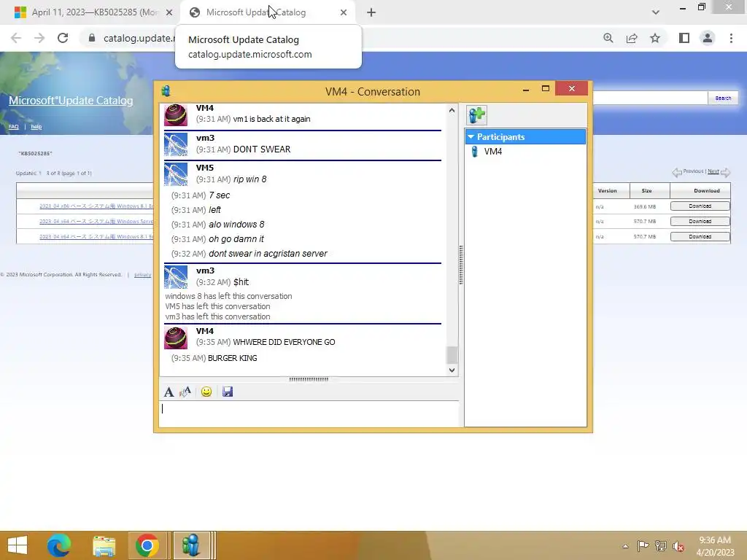Share this page from the address bar
747x560 pixels.
tap(632, 38)
